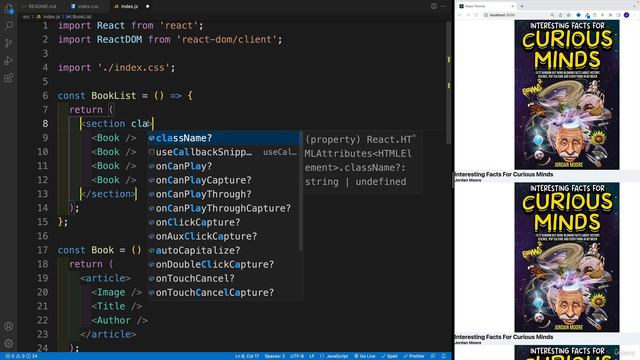Choose className? from the suggestion list
This screenshot has height=360, width=640.
(224, 138)
